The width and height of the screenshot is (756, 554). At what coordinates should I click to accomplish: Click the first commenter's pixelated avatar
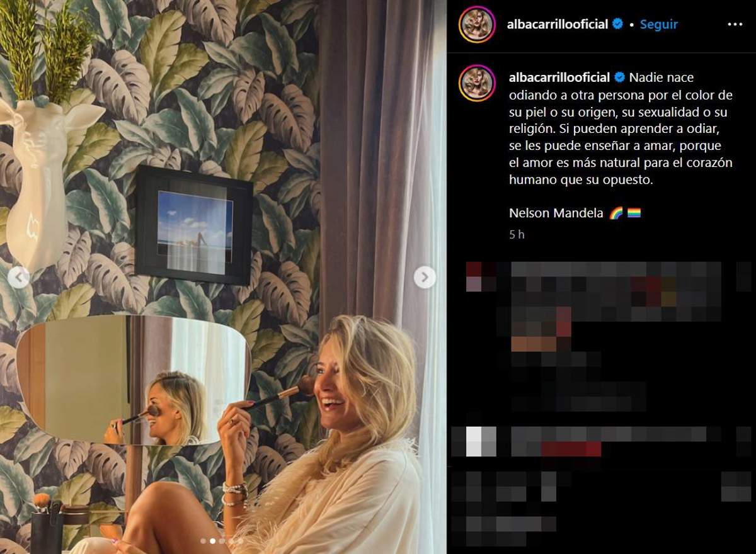474,277
